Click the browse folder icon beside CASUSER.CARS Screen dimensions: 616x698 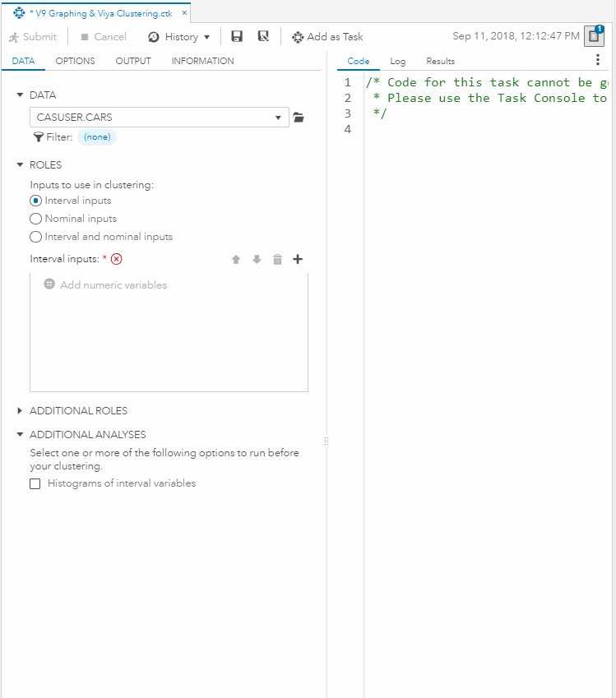click(299, 118)
